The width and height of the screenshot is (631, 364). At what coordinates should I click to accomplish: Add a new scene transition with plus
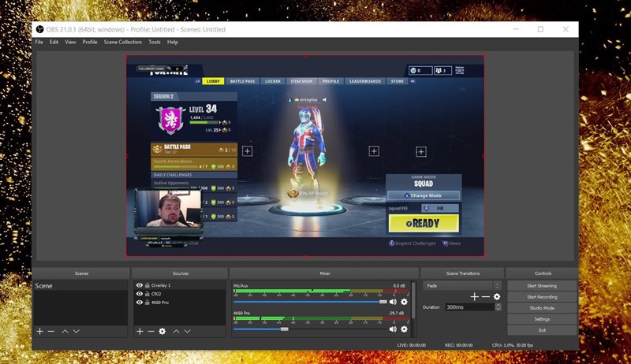[x=474, y=296]
